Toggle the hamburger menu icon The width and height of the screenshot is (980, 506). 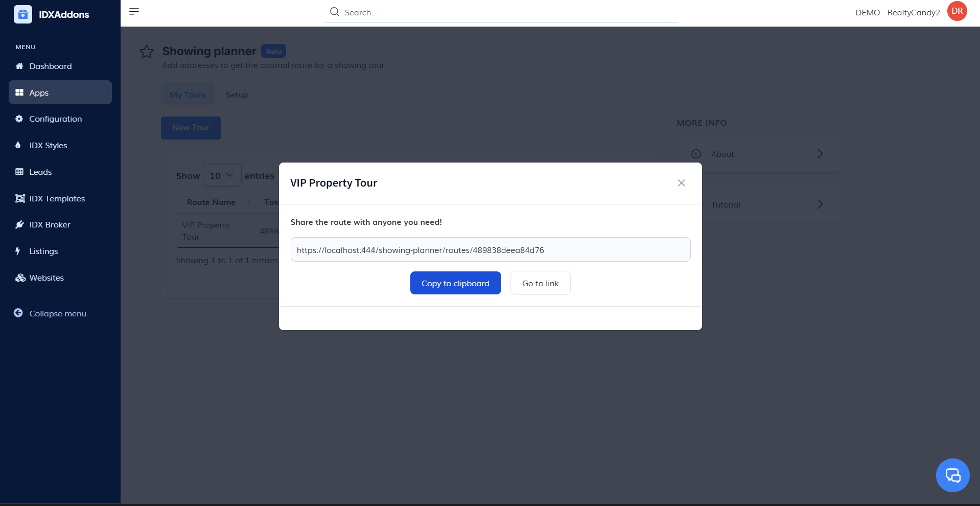point(134,12)
